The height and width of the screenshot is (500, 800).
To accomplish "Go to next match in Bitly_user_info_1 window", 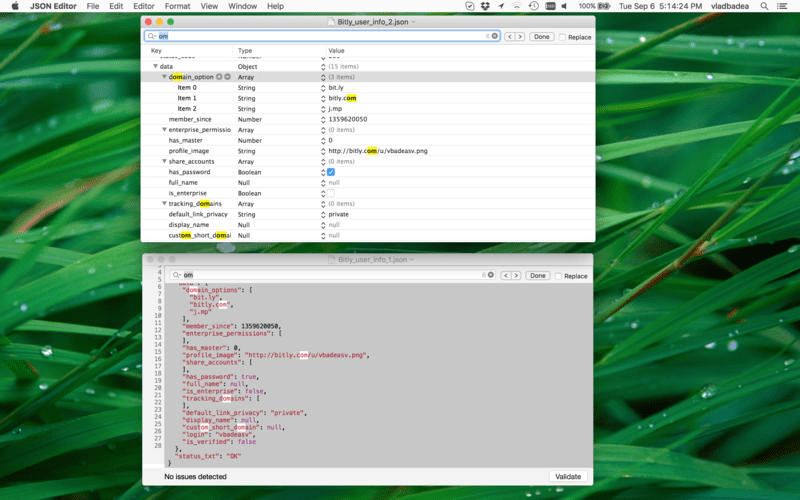I will pos(516,276).
